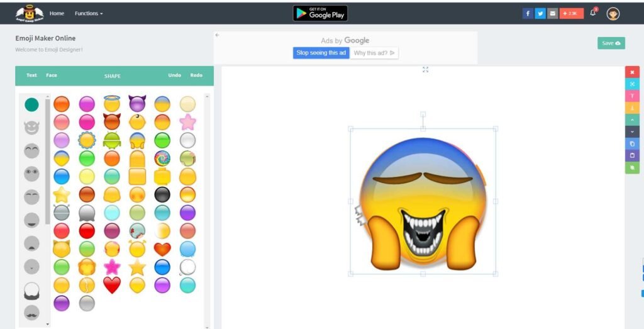
Task: Switch to the Face tab
Action: (52, 75)
